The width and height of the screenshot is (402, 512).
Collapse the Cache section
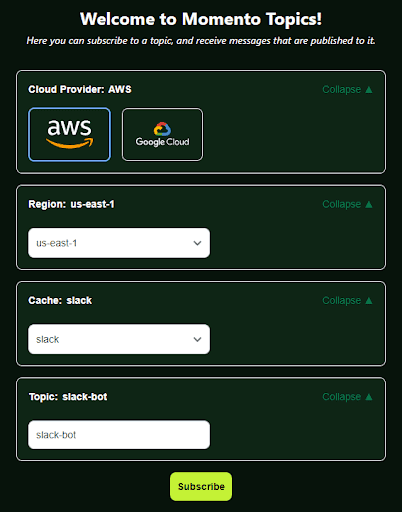click(347, 301)
